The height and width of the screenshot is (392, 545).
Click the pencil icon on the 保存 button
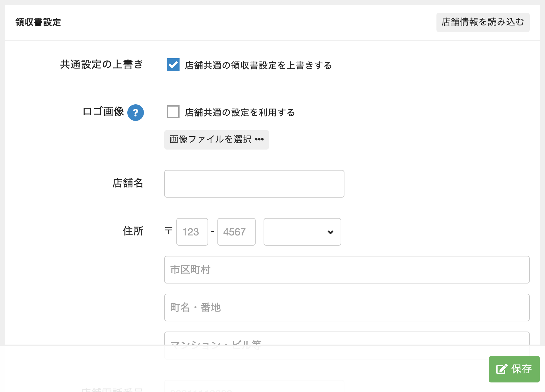502,369
